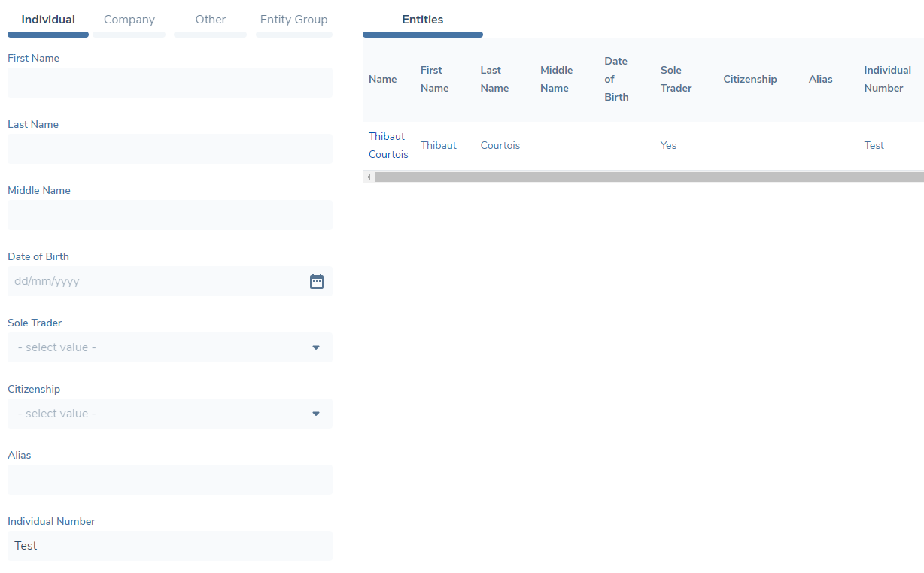Click the Middle Name text box
Image resolution: width=924 pixels, height=573 pixels.
(x=169, y=215)
